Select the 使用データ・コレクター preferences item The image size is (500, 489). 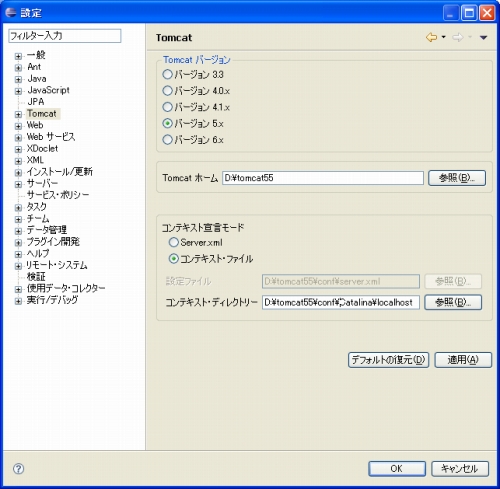(66, 288)
